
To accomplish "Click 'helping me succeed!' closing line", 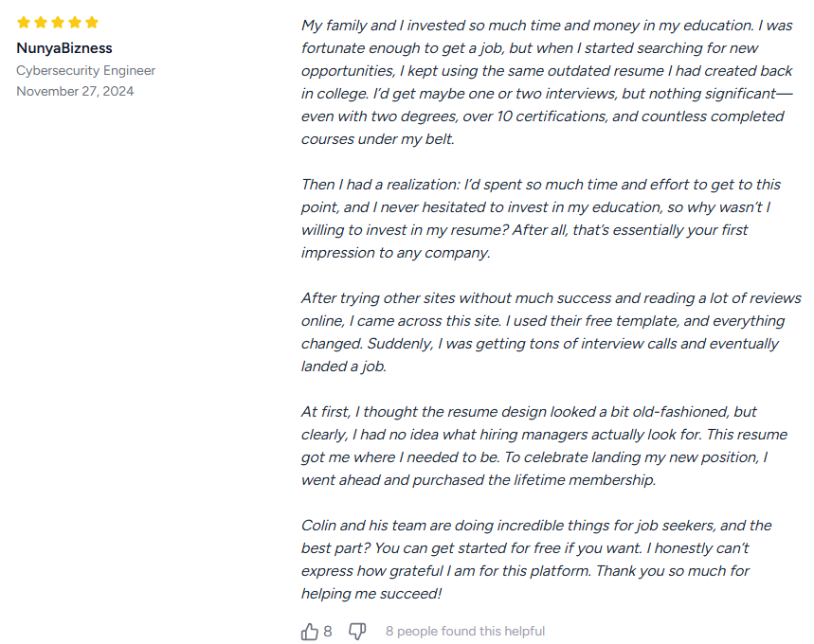I will [x=371, y=594].
